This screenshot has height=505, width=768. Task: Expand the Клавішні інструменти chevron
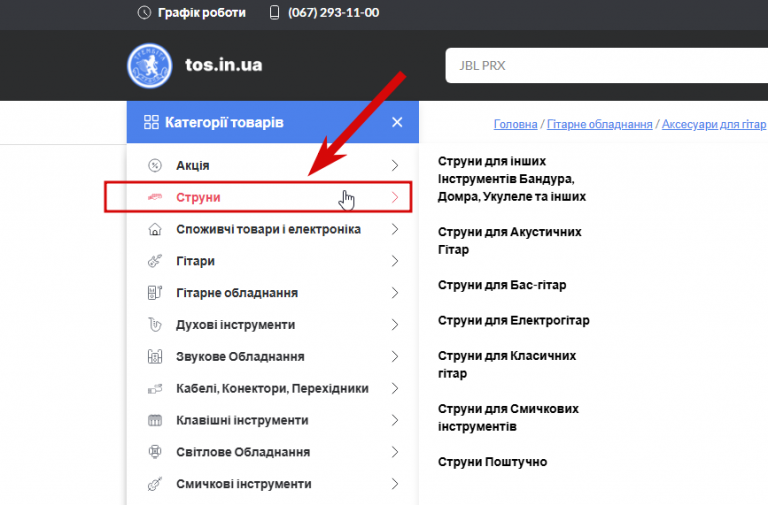[x=395, y=420]
